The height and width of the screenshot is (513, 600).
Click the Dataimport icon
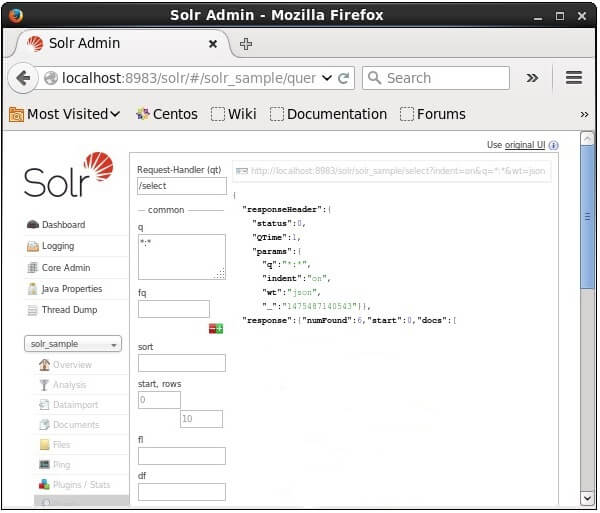coord(44,405)
